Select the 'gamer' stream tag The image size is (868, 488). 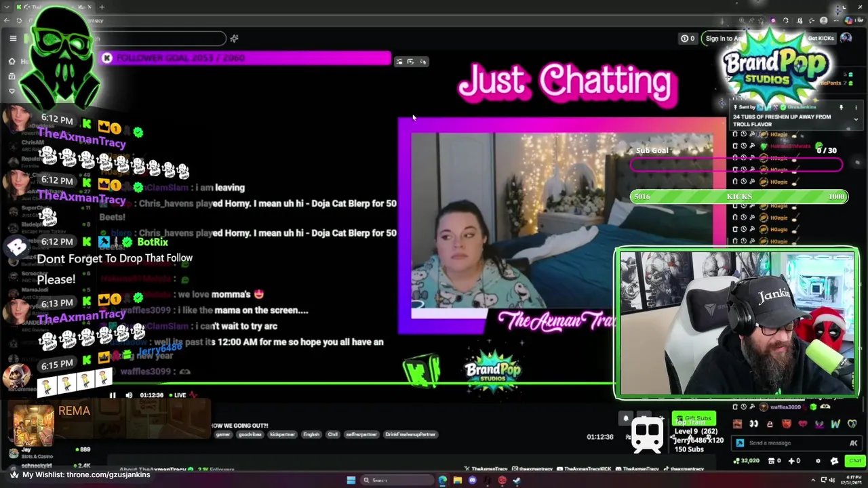coord(223,434)
